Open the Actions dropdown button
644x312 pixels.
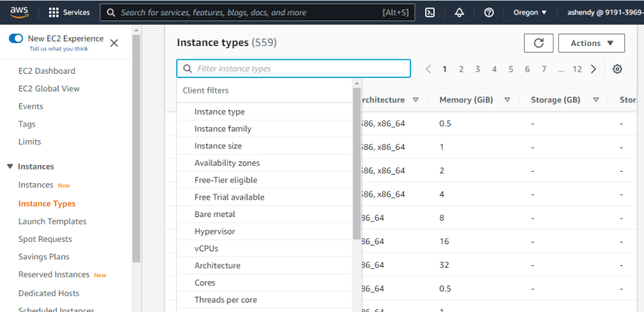tap(591, 43)
